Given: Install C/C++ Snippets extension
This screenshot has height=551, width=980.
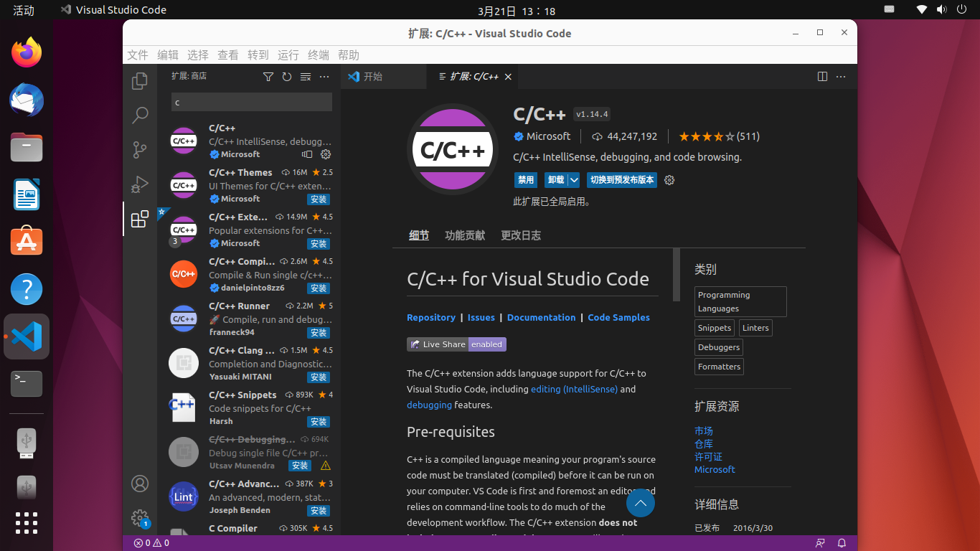Looking at the screenshot, I should point(319,422).
